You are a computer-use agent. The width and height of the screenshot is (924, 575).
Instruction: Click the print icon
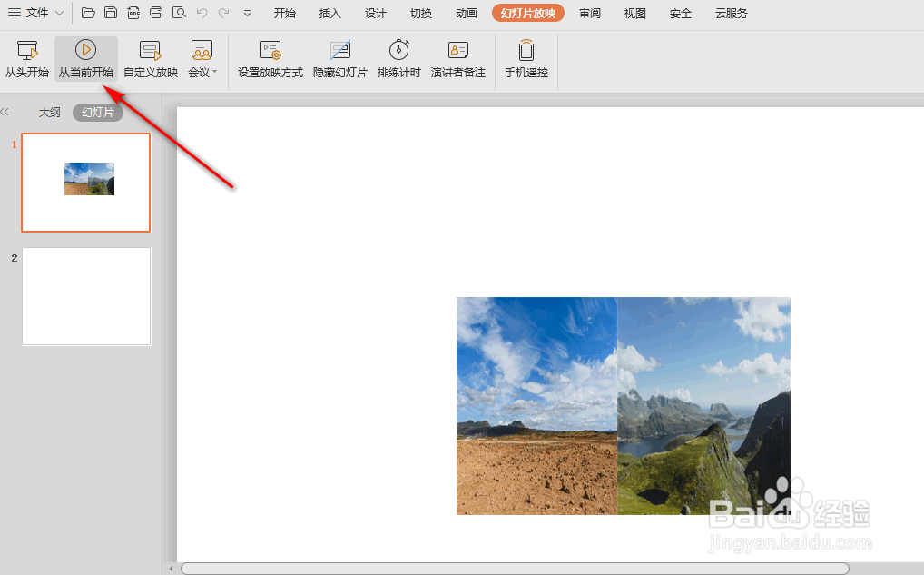tap(155, 13)
